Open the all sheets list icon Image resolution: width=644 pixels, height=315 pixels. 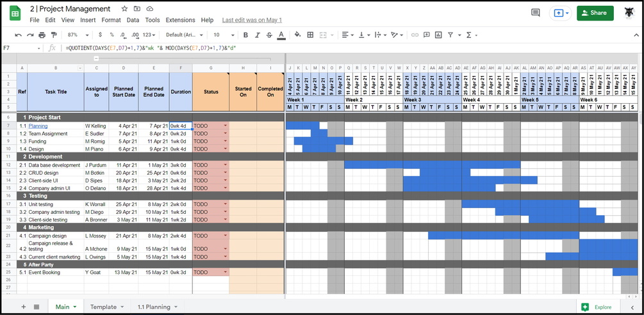37,307
